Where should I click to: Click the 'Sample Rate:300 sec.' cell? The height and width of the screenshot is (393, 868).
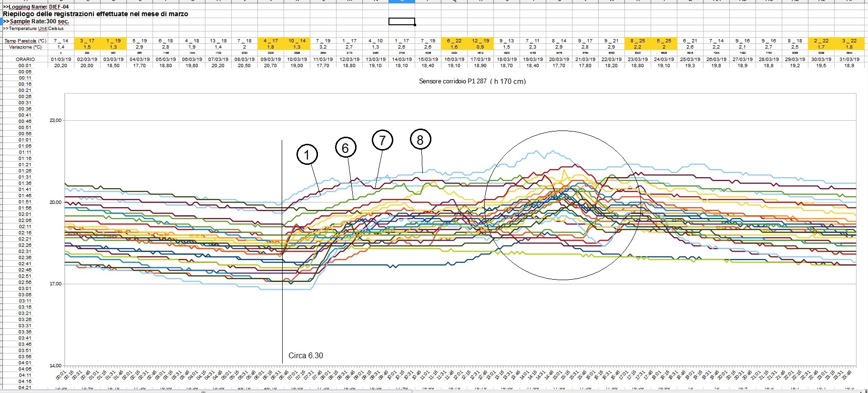36,21
